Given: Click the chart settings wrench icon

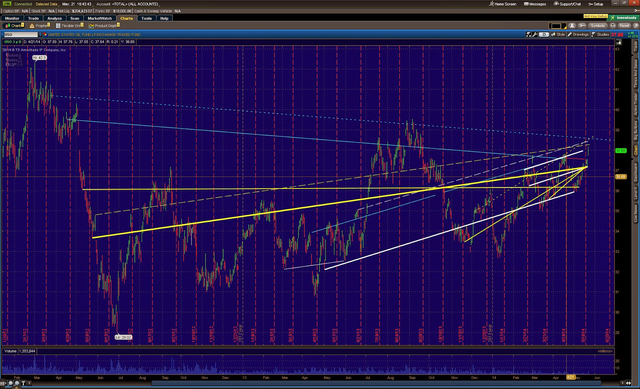Looking at the screenshot, I should click(x=535, y=35).
